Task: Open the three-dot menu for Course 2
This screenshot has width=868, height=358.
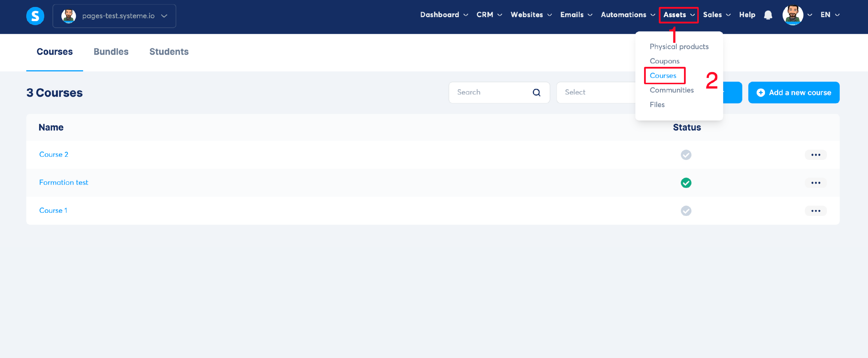Action: coord(815,155)
